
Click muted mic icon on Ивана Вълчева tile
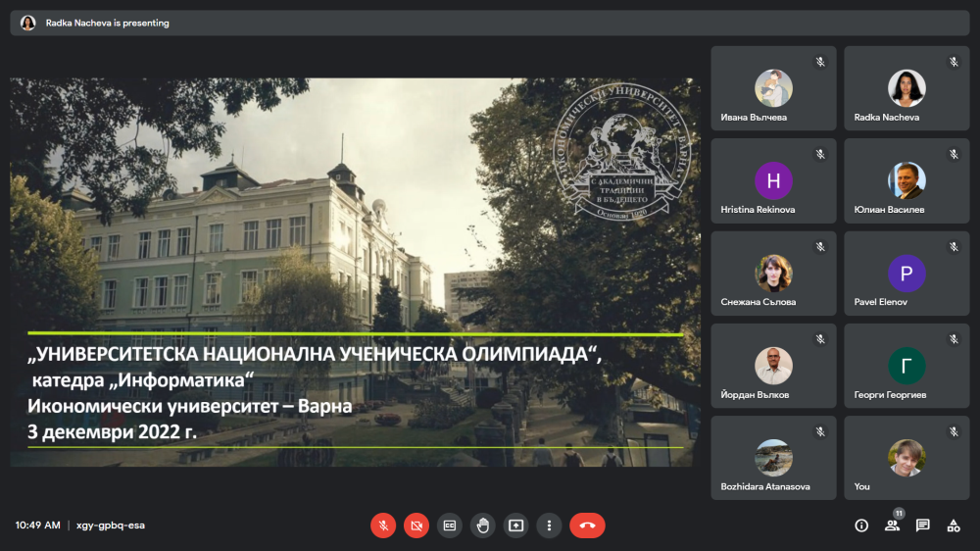click(820, 62)
